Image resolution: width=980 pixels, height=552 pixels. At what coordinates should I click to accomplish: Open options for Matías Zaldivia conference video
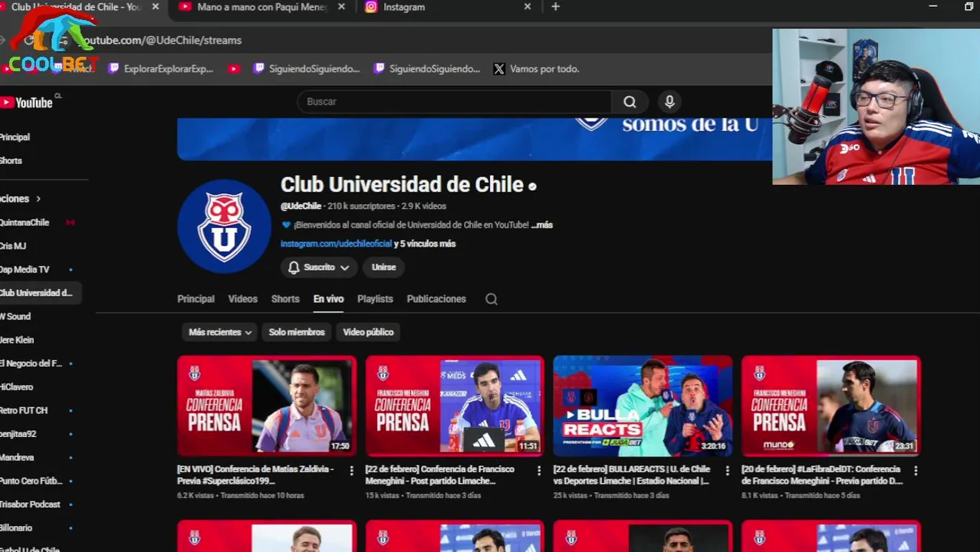click(x=351, y=470)
